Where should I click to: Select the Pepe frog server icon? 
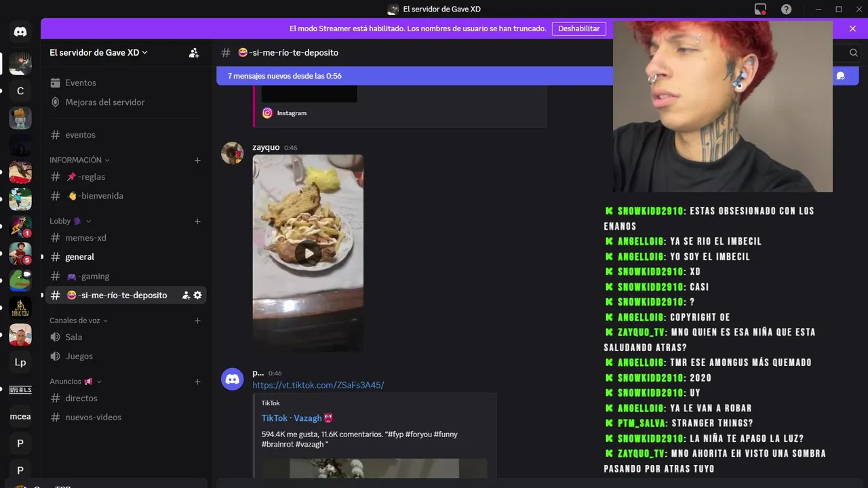(x=20, y=280)
